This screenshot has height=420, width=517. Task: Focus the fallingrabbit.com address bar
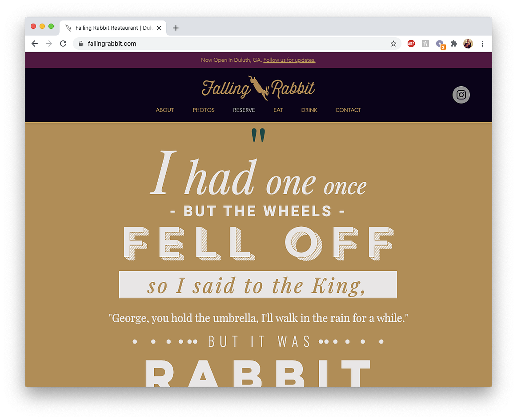pos(231,44)
